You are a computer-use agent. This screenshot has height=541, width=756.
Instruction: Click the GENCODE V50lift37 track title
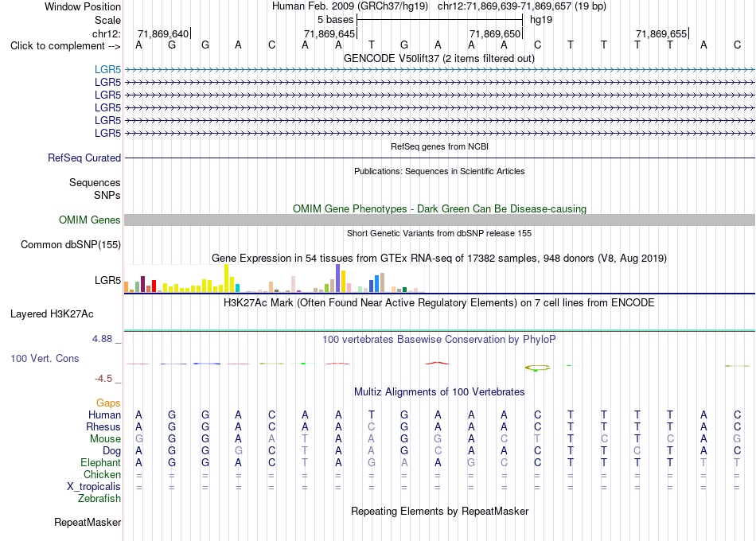click(439, 58)
